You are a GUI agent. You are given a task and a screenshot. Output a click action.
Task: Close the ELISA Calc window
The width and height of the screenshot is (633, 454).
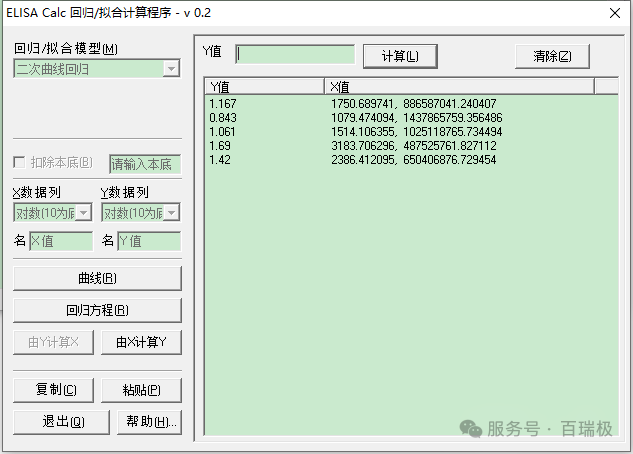coord(615,13)
